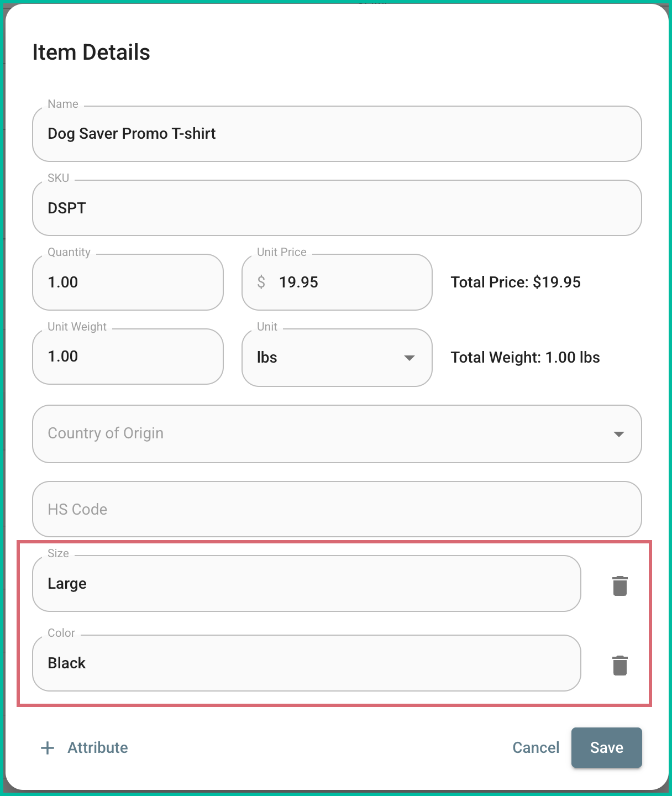This screenshot has height=796, width=672.
Task: Open the Unit dropdown arrow
Action: point(409,358)
